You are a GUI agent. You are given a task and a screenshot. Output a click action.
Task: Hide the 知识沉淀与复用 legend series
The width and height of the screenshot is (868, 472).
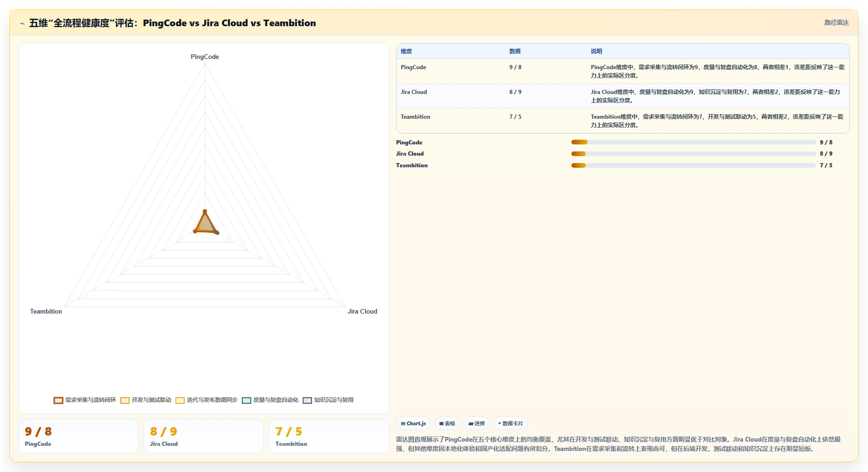tap(328, 400)
